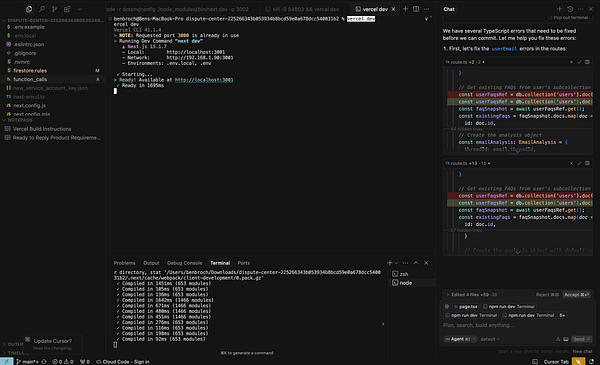Start a new chat with plus icon
Screen dimensions: 600x365
click(559, 9)
